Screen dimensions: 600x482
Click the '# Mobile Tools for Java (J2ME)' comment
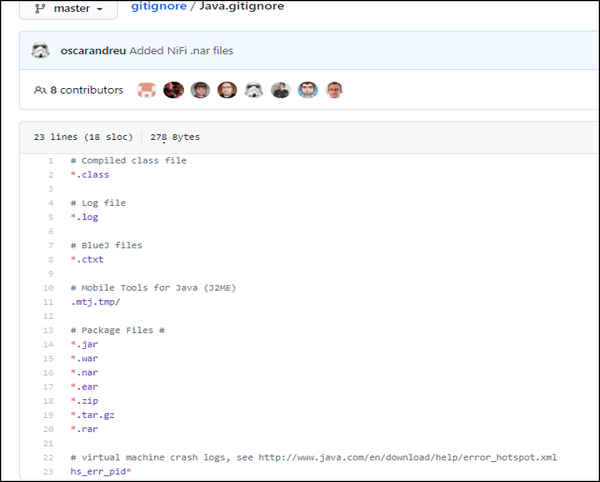click(153, 288)
